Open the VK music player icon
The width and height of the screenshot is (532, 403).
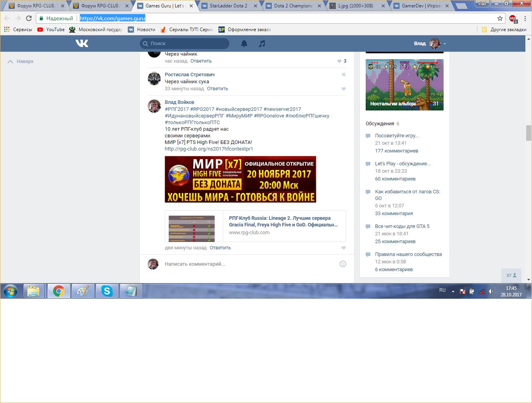(x=262, y=44)
